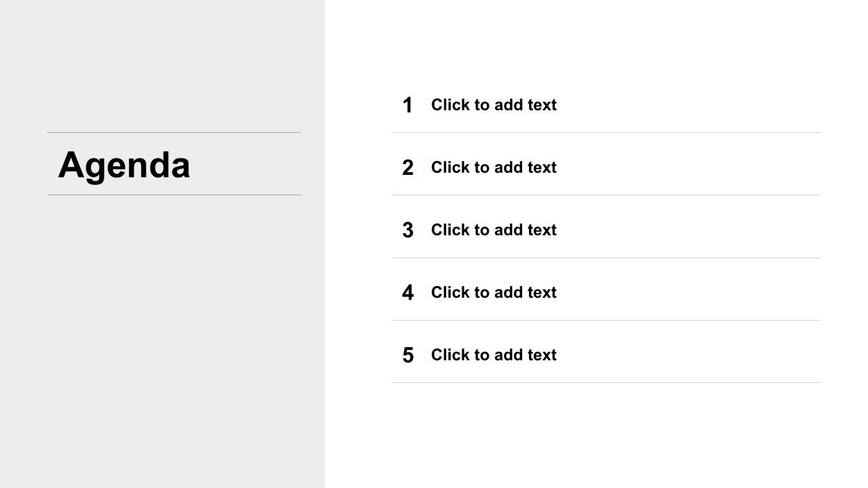Click the number 5 agenda marker
The image size is (868, 488).
408,355
